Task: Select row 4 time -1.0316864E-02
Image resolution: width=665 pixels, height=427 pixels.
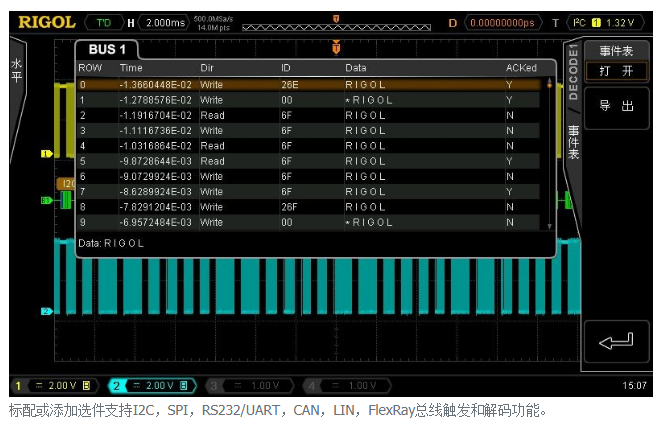Action: tap(309, 146)
